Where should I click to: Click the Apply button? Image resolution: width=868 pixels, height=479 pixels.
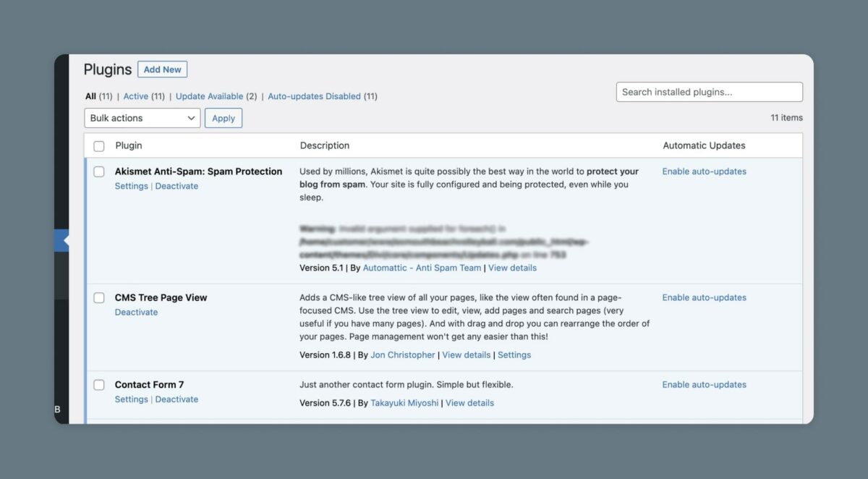tap(224, 118)
